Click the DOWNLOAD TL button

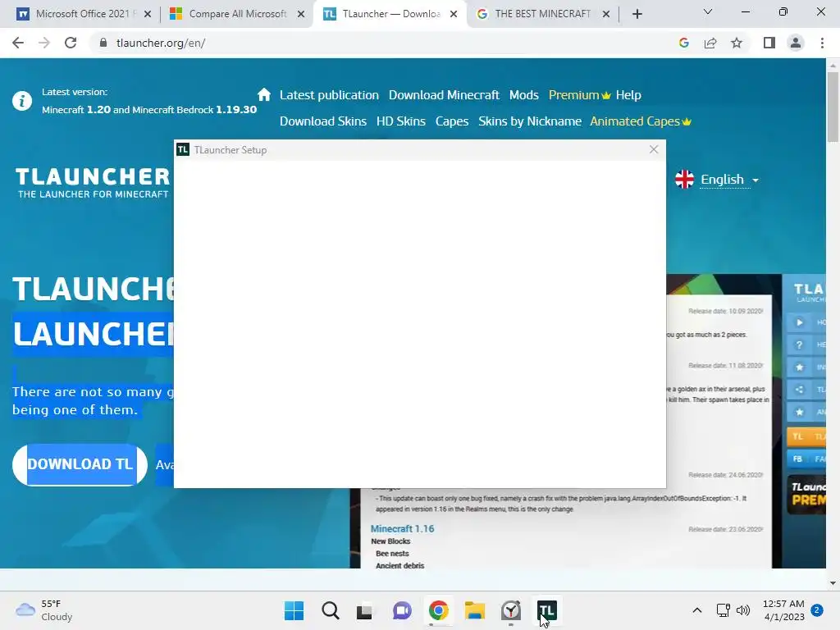point(80,464)
